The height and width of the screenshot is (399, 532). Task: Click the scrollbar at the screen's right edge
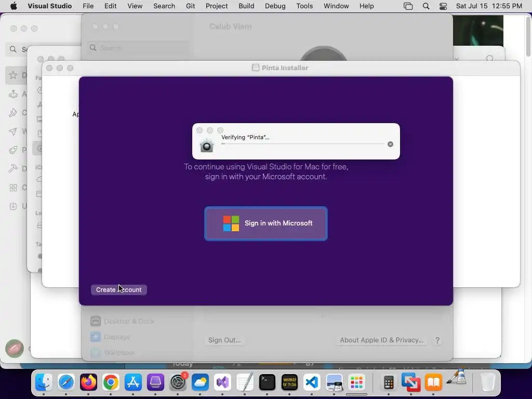pyautogui.click(x=528, y=36)
